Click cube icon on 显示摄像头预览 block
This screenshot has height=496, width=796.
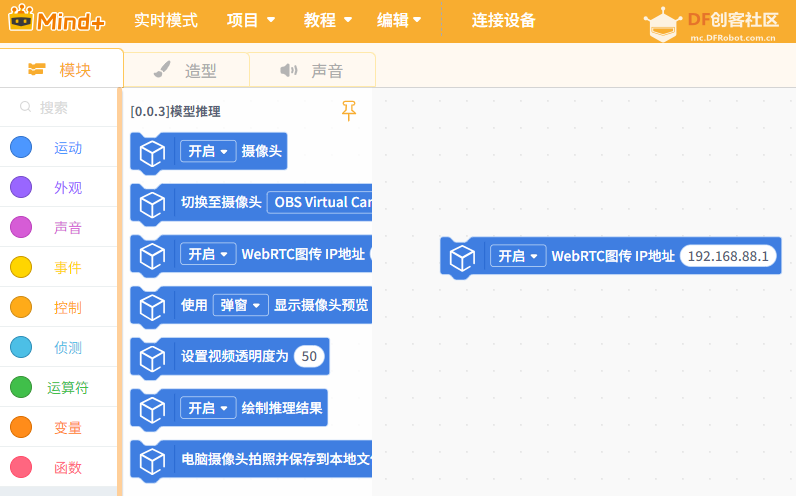point(152,307)
